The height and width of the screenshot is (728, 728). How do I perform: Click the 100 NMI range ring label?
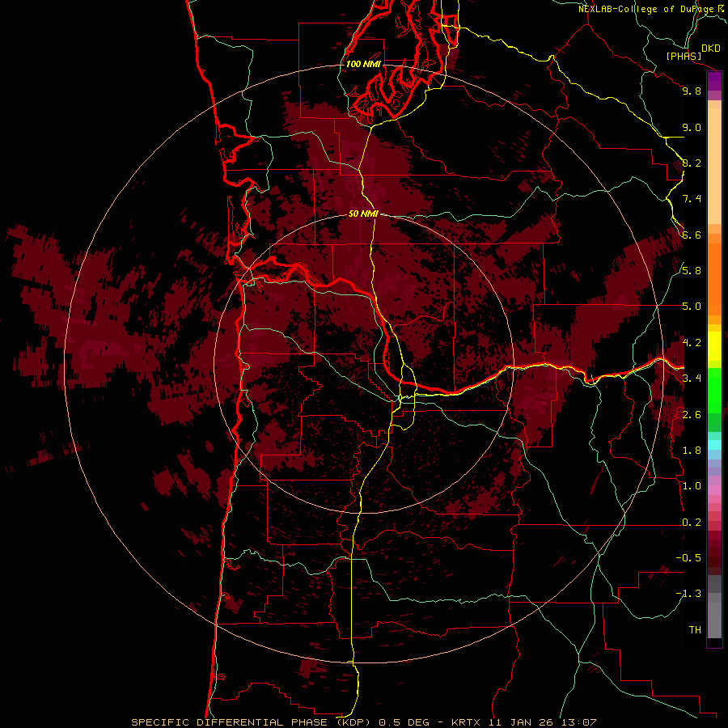[x=363, y=64]
